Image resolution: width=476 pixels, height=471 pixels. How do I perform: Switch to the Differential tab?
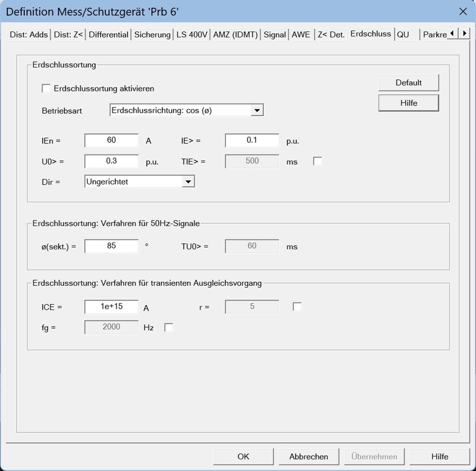[x=108, y=35]
